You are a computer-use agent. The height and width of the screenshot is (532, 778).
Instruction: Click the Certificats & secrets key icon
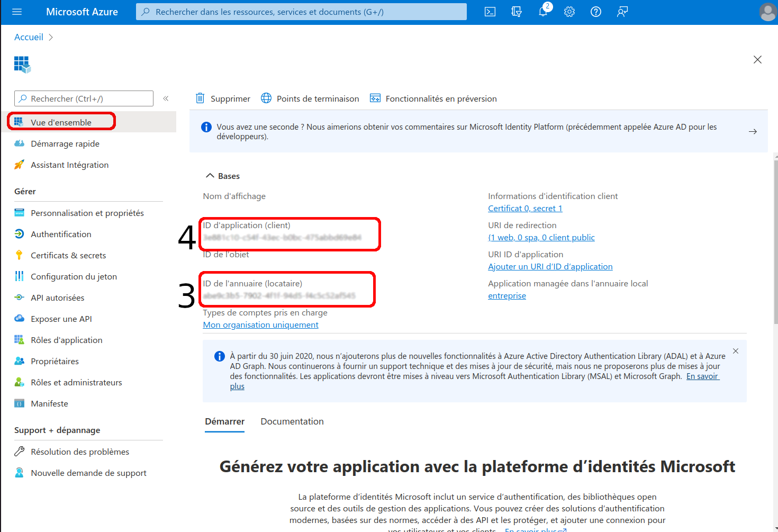coord(20,255)
